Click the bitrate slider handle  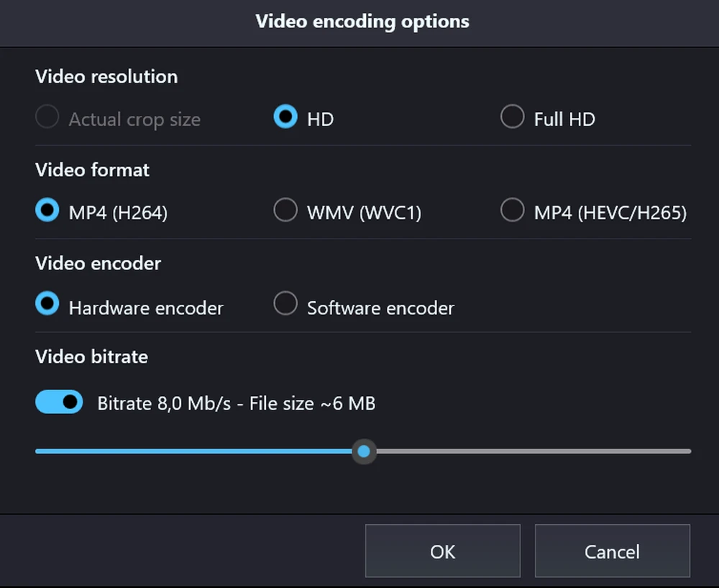(x=364, y=451)
